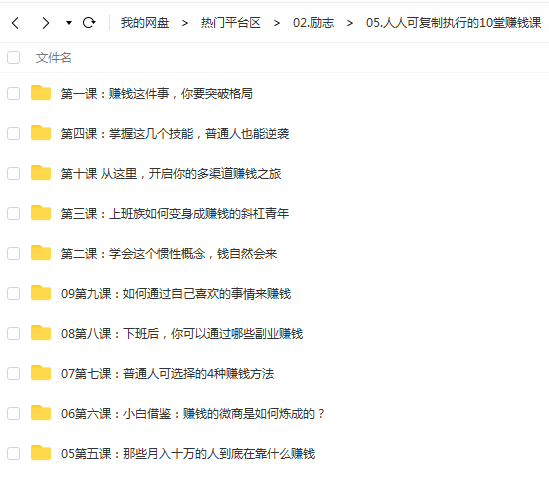Click folder icon of 第十课 从这里
This screenshot has width=549, height=478.
tap(41, 173)
